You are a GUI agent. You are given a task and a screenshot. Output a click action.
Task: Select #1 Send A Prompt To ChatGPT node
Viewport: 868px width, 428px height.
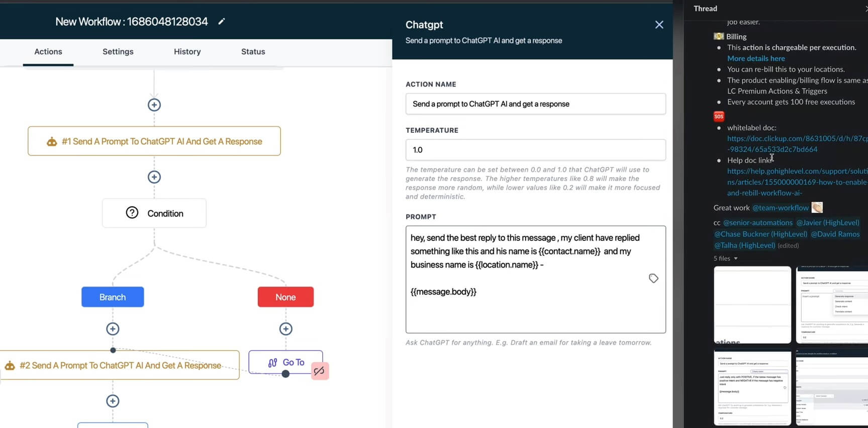(x=154, y=141)
